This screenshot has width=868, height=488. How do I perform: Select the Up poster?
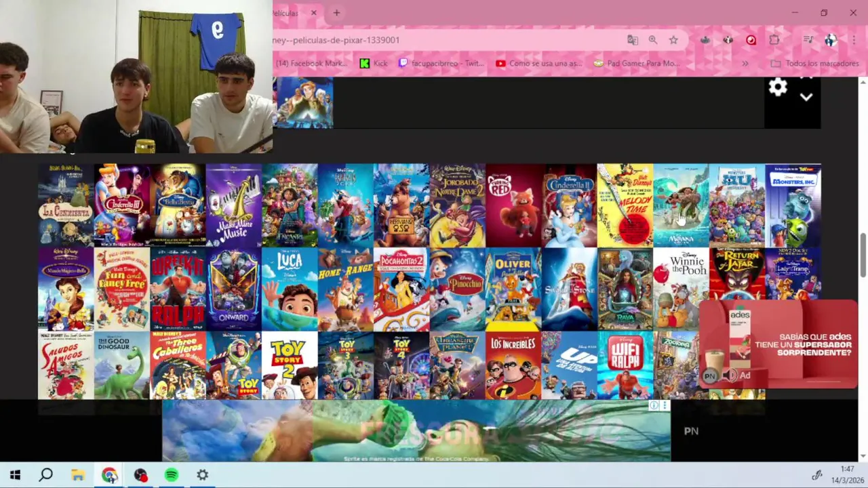click(x=569, y=365)
